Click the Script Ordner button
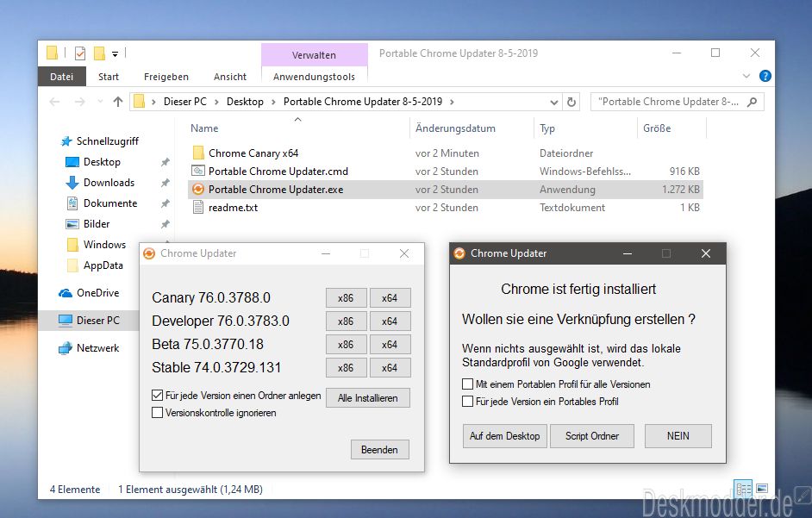The height and width of the screenshot is (518, 812). click(x=592, y=436)
